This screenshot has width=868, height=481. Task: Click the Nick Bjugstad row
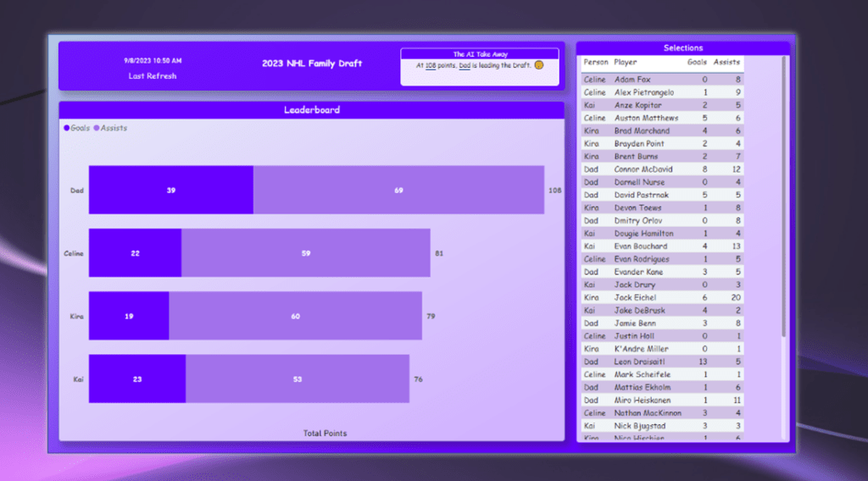point(663,426)
